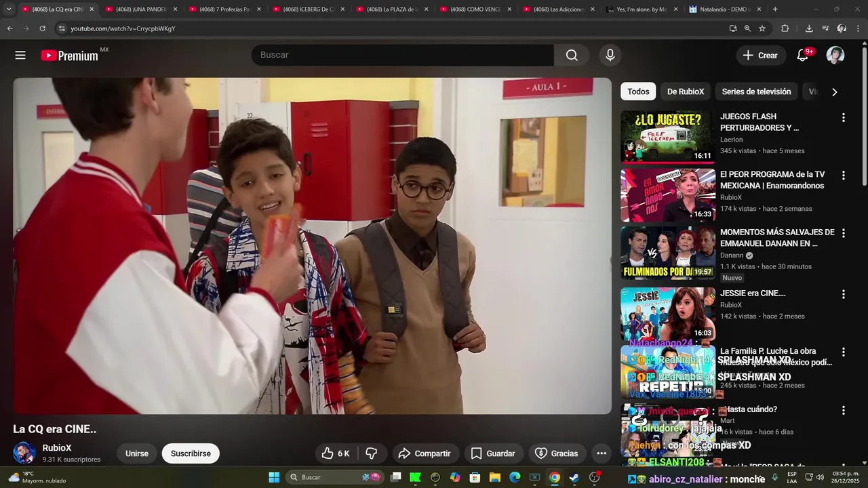Open options for MOMENTOS MÁS SALVAJES video
Viewport: 868px width, 488px height.
844,233
